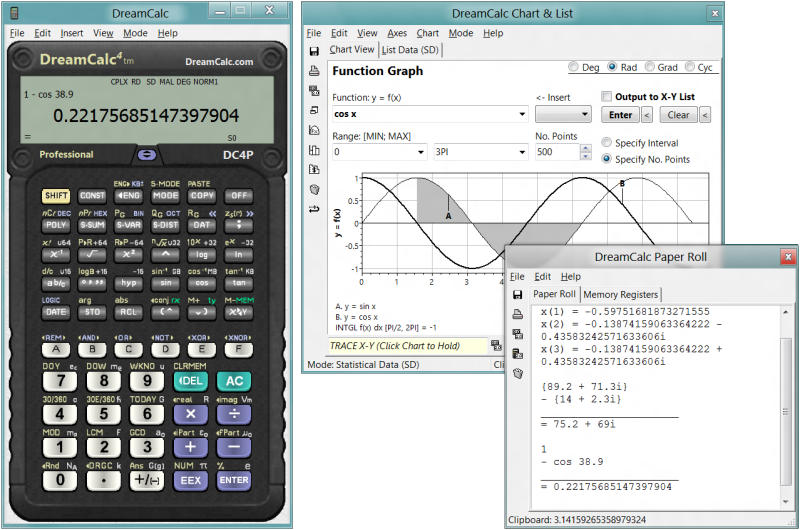Click the Enter button in Function Graph
The image size is (800, 530).
coord(620,115)
